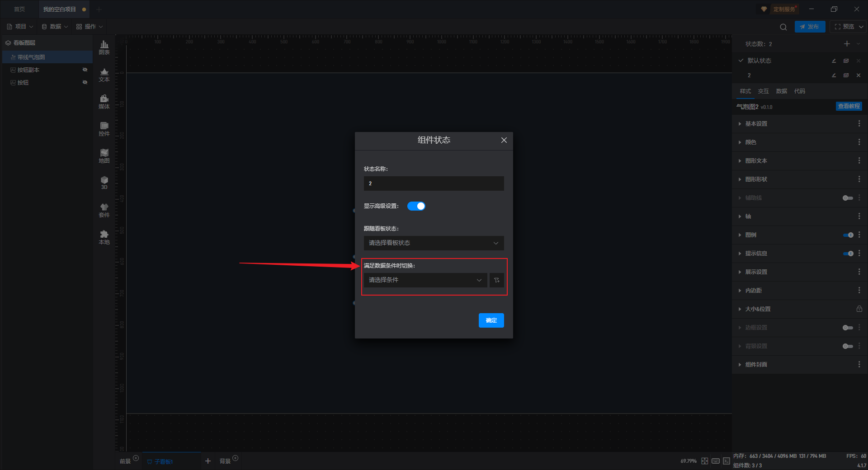Open more options for 图形文本 section
Viewport: 868px width, 470px height.
(x=859, y=161)
